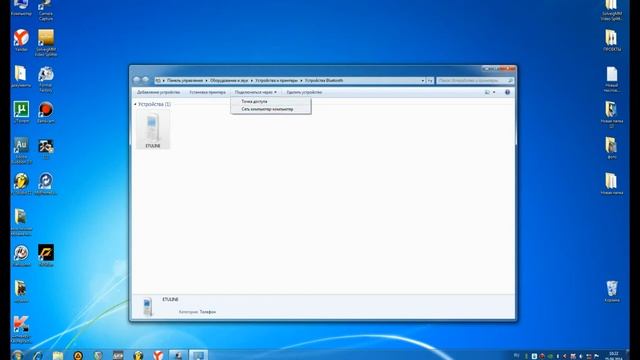Collapse the Устройства (1) group

135,104
